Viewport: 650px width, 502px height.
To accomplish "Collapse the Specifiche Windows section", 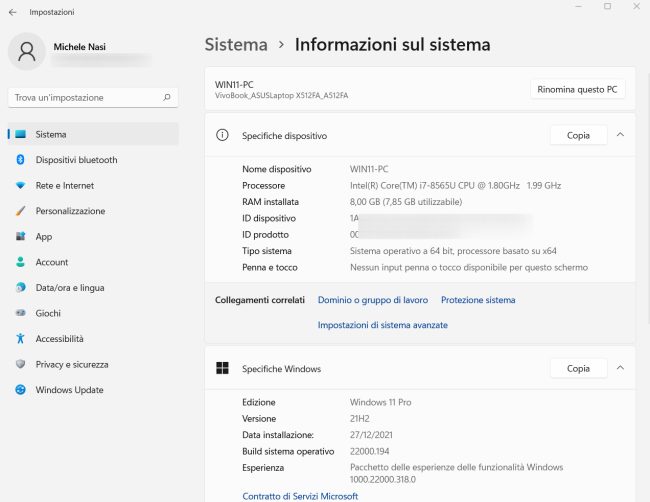I will pyautogui.click(x=620, y=368).
